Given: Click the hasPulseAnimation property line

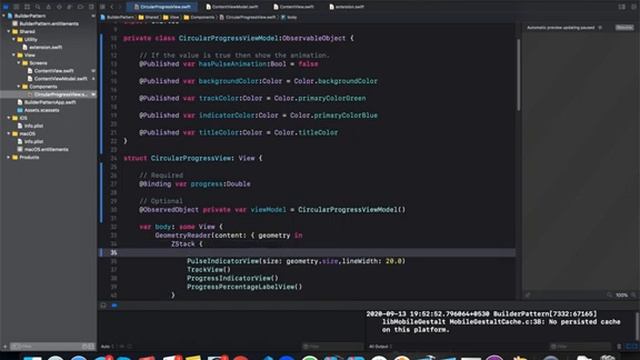Looking at the screenshot, I should [229, 64].
